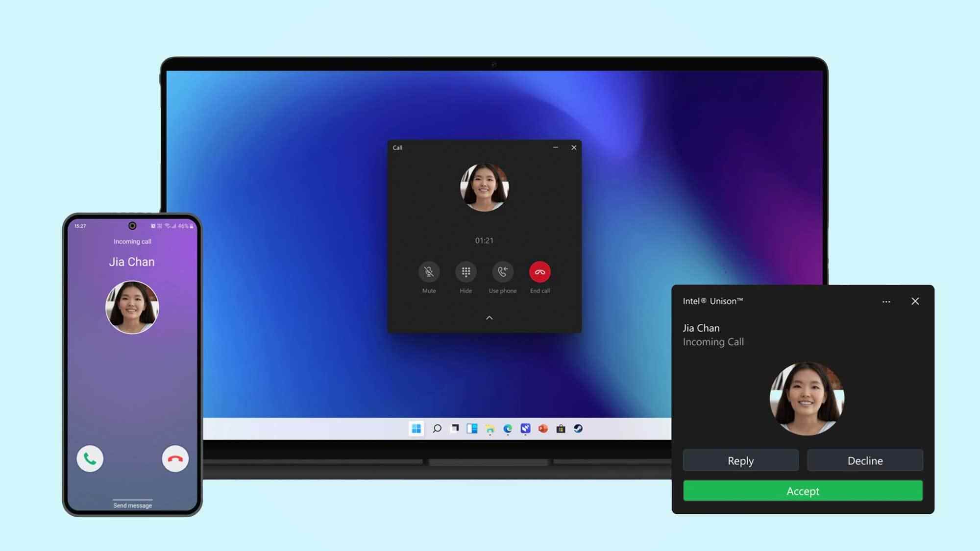Click the call duration timer field
The width and height of the screenshot is (980, 551).
click(x=484, y=240)
